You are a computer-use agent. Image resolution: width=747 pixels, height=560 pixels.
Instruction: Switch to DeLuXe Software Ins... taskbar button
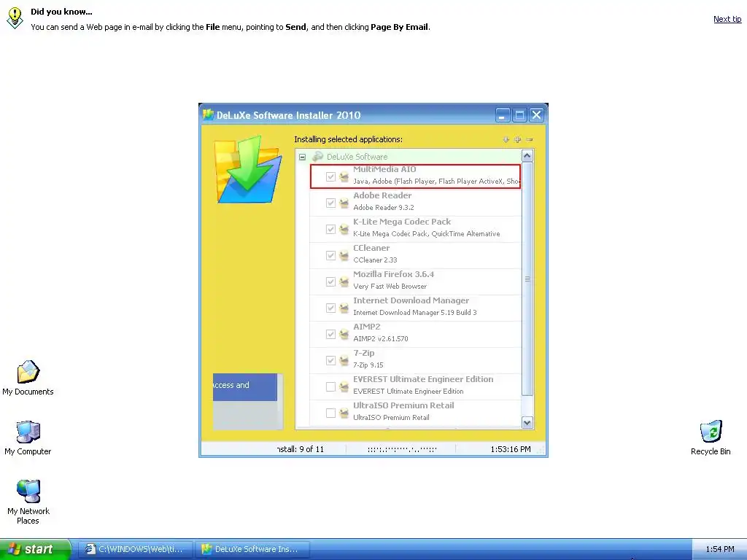click(252, 549)
